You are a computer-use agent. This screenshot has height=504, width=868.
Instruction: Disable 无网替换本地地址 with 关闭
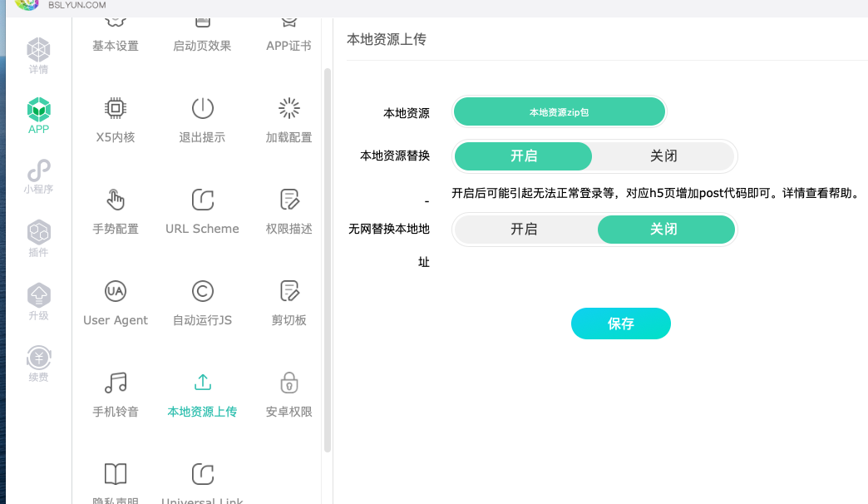[665, 230]
